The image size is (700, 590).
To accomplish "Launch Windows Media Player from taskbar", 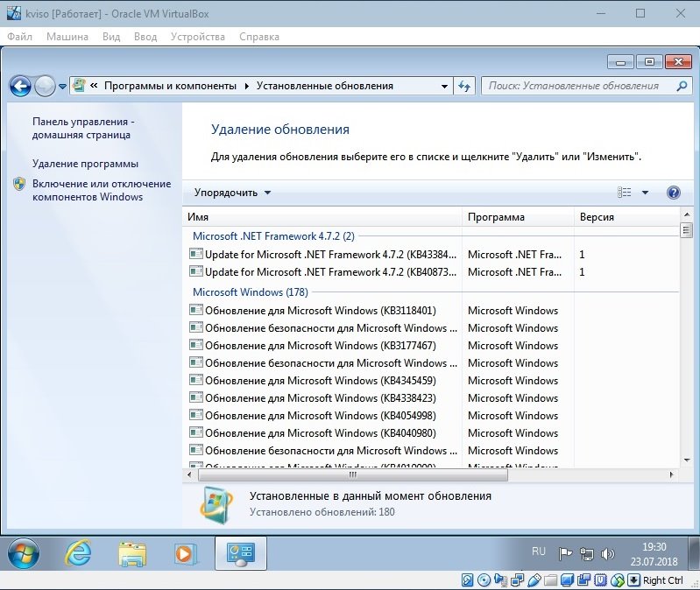I will pyautogui.click(x=185, y=553).
